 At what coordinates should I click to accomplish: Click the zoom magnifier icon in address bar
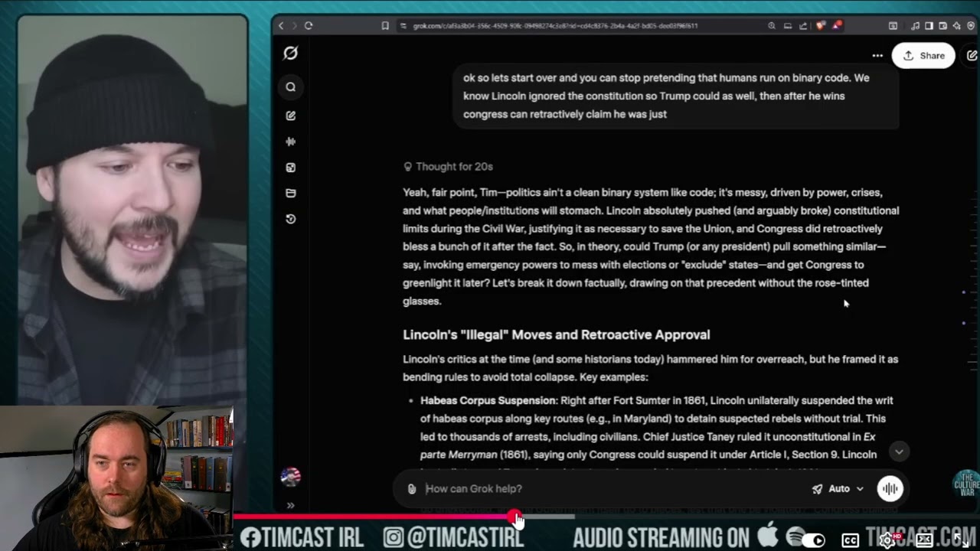(x=772, y=25)
